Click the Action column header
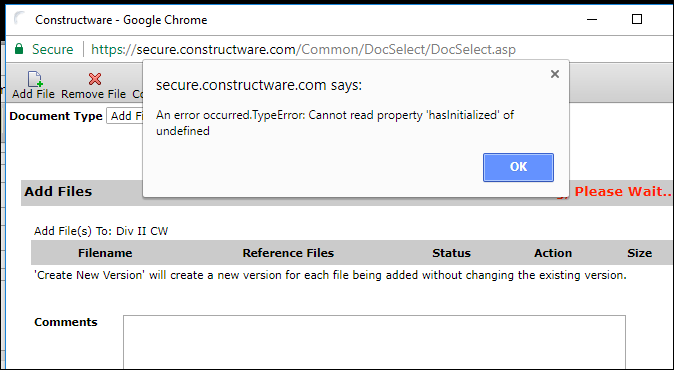Viewport: 674px width, 370px height. (553, 253)
